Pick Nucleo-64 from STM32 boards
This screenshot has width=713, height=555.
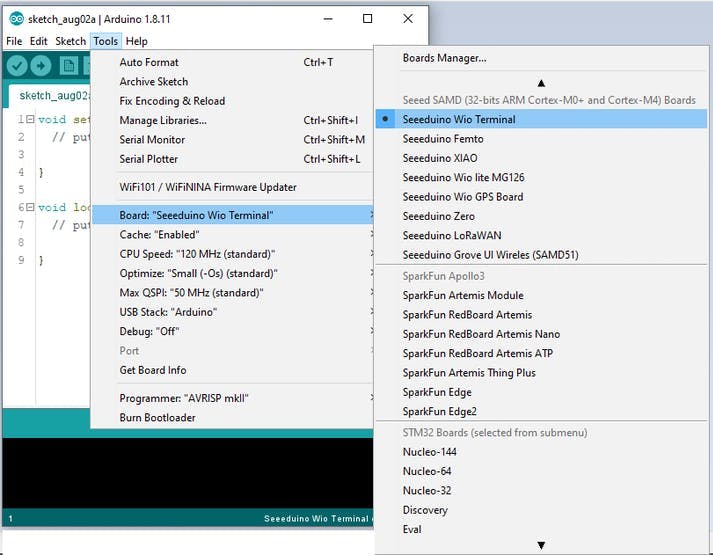click(541, 471)
